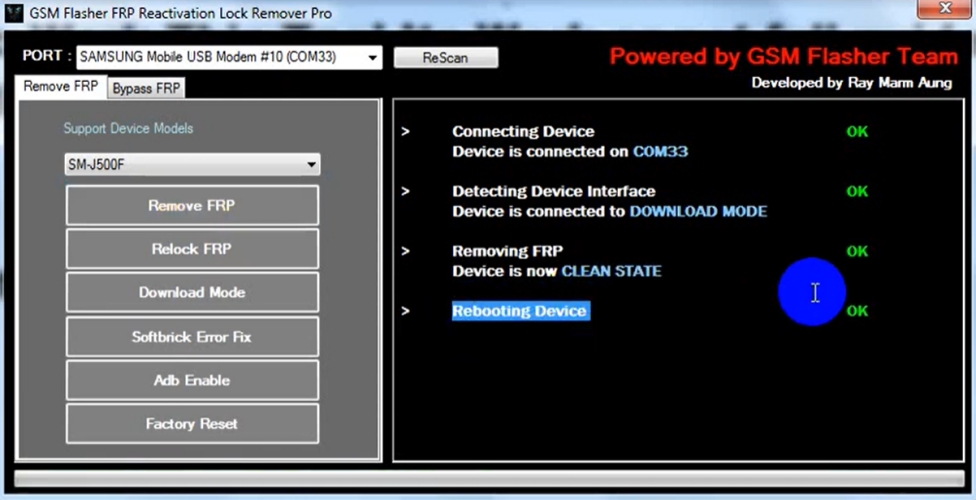
Task: Click the Remove FRP button
Action: [192, 205]
